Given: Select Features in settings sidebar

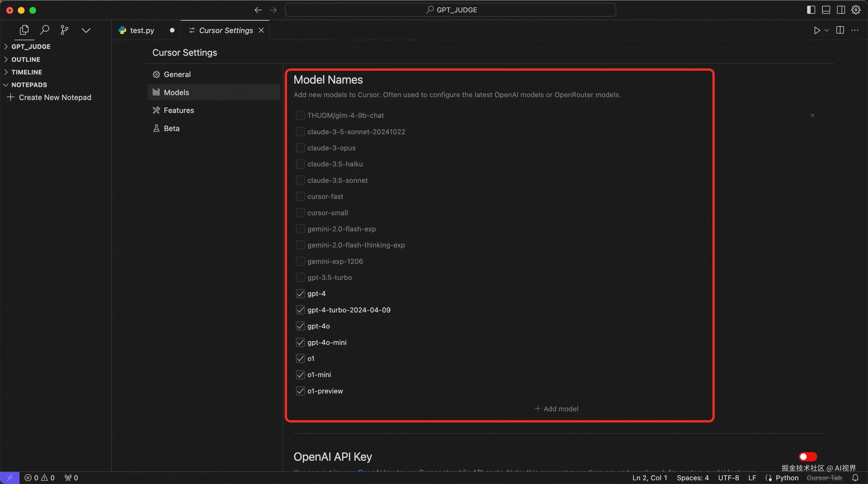Looking at the screenshot, I should coord(179,110).
